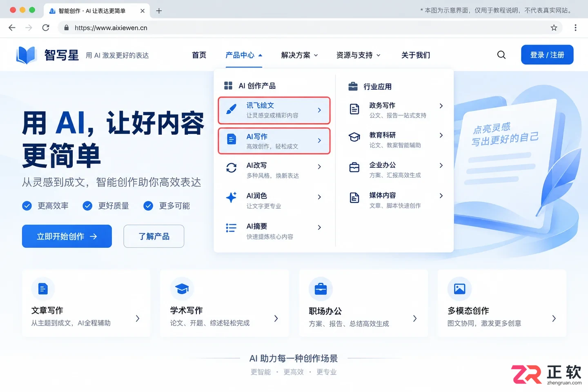The image size is (588, 392).
Task: Expand the 讯飞绘文 submenu arrow
Action: 319,110
